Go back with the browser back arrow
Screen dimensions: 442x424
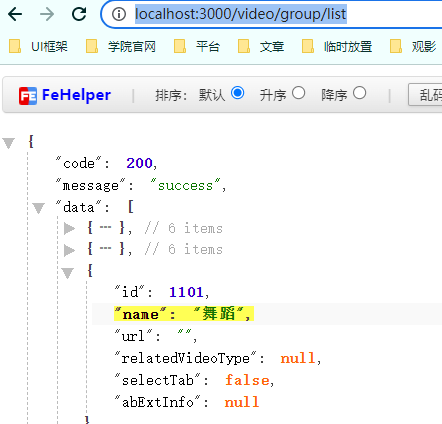tap(15, 14)
